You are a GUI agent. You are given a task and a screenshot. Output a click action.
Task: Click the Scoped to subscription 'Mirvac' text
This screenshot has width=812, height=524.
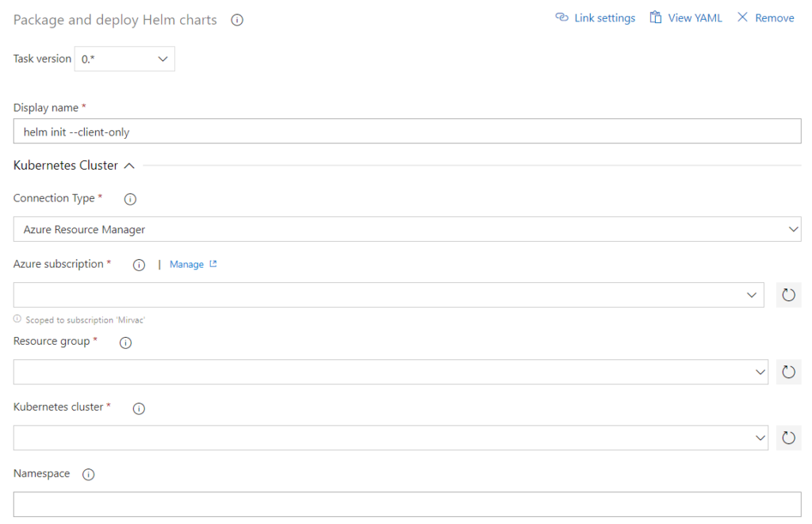tap(85, 320)
